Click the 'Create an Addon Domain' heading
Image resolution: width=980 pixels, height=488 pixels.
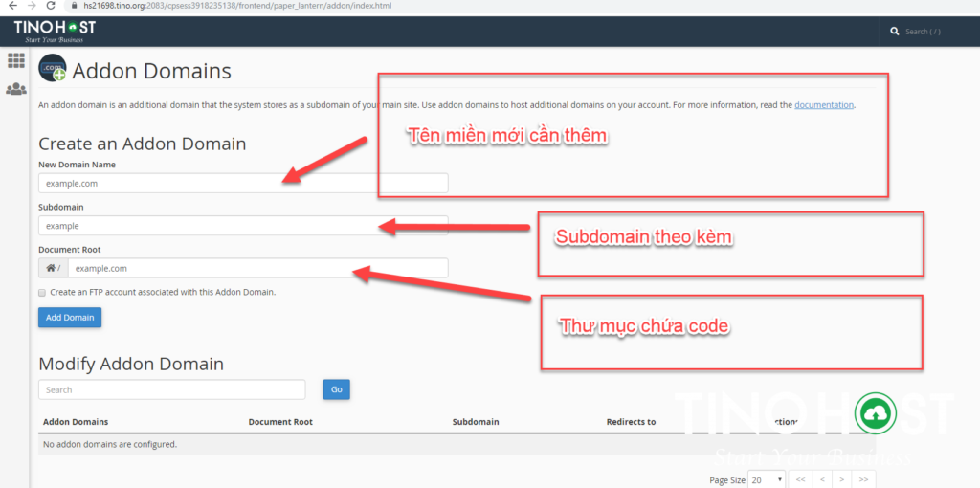[x=142, y=144]
